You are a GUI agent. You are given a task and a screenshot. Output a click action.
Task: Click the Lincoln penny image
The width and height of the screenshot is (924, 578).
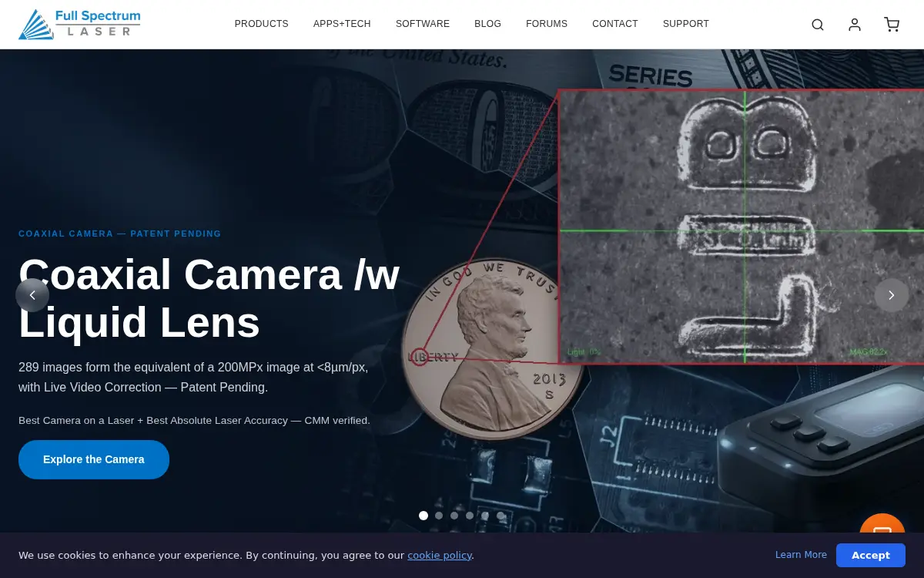point(493,349)
